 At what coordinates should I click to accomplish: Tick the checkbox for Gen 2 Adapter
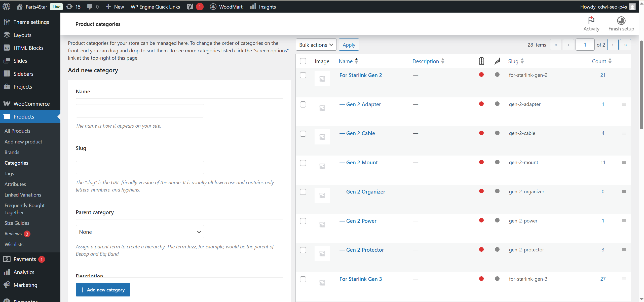click(x=303, y=104)
